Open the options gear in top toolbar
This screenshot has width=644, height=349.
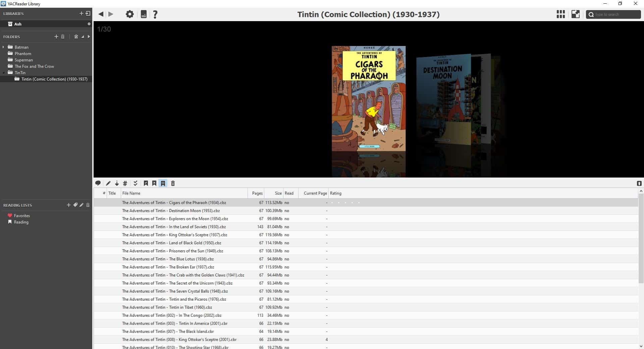point(130,14)
